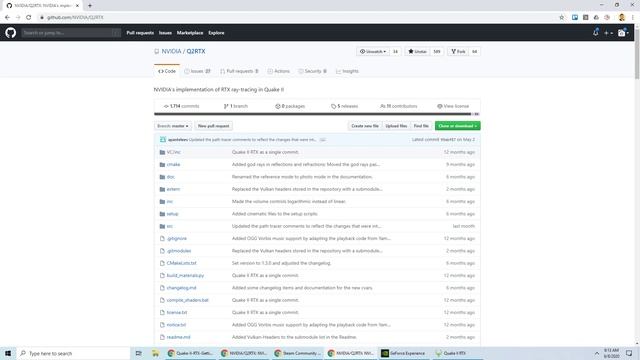The image size is (640, 360).
Task: Open Issues in top navigation
Action: tap(165, 33)
